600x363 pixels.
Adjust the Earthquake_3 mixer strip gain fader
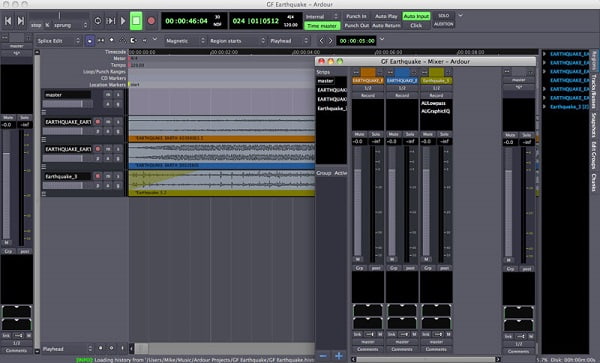click(426, 203)
